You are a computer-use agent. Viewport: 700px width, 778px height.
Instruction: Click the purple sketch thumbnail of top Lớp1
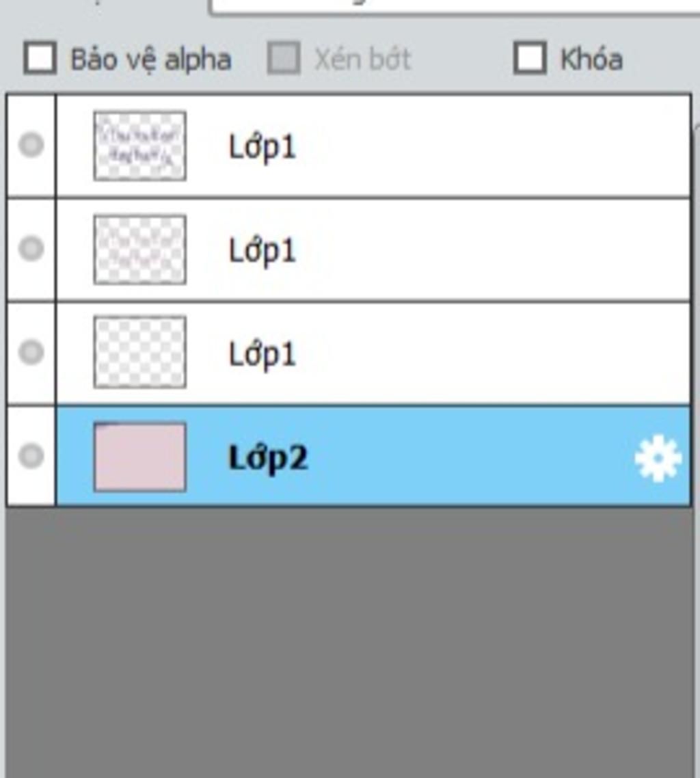click(x=140, y=146)
